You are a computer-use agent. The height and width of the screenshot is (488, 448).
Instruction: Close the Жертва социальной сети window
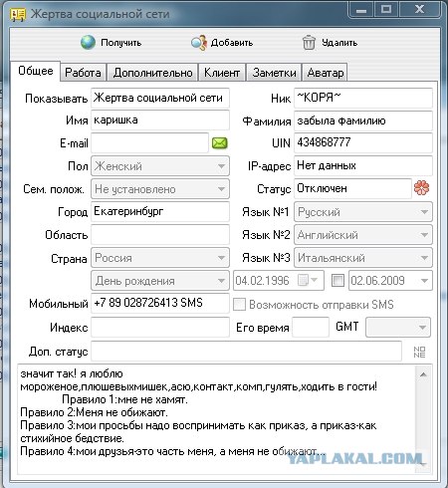(420, 10)
